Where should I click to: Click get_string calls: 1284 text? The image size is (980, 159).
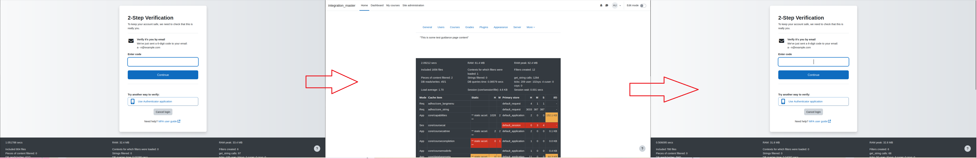(x=526, y=78)
